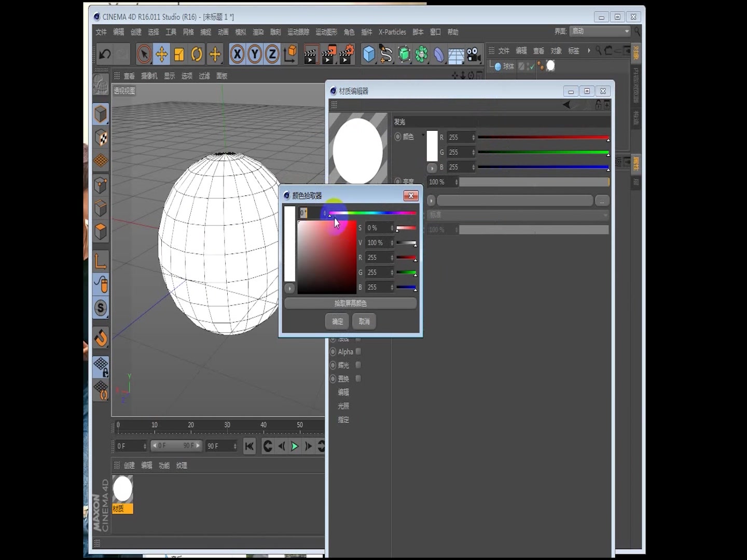Open the X-Particles menu
747x560 pixels.
pos(392,32)
